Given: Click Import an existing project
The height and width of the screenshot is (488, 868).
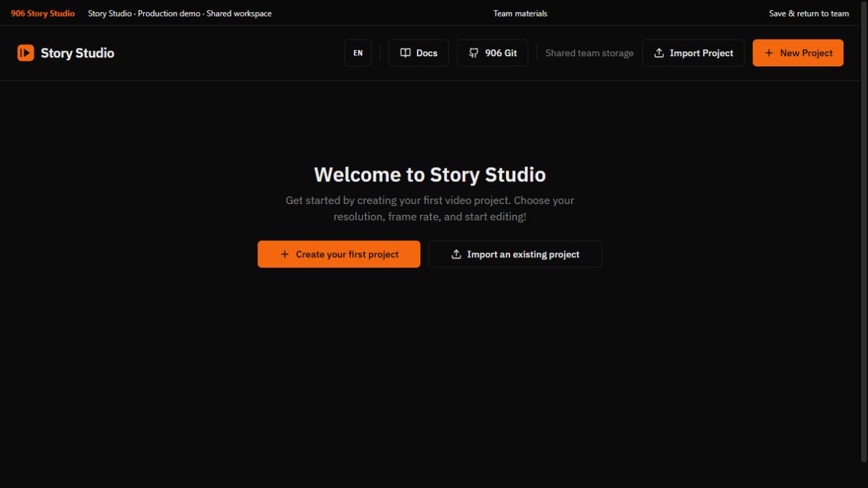Looking at the screenshot, I should 515,254.
